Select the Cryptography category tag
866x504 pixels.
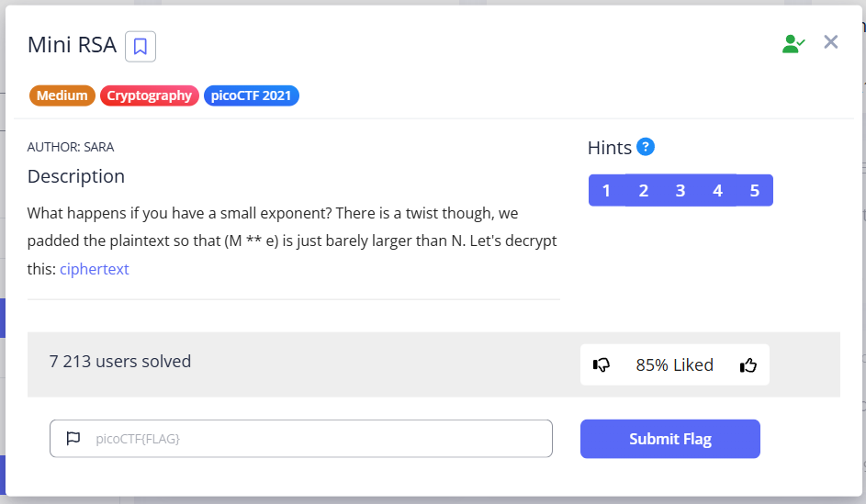150,95
